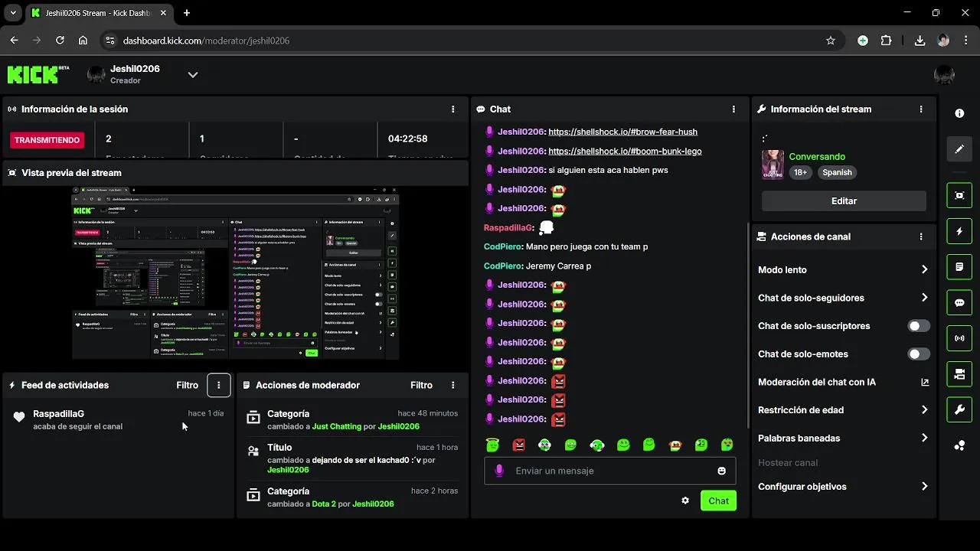Toggle the lightning activity feed sidebar icon
This screenshot has width=980, height=551.
(959, 231)
